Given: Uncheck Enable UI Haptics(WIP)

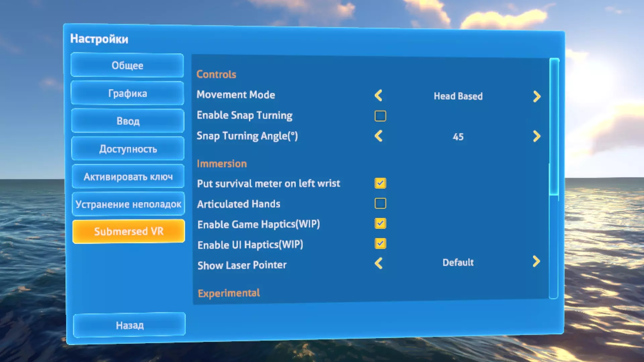Looking at the screenshot, I should click(380, 243).
